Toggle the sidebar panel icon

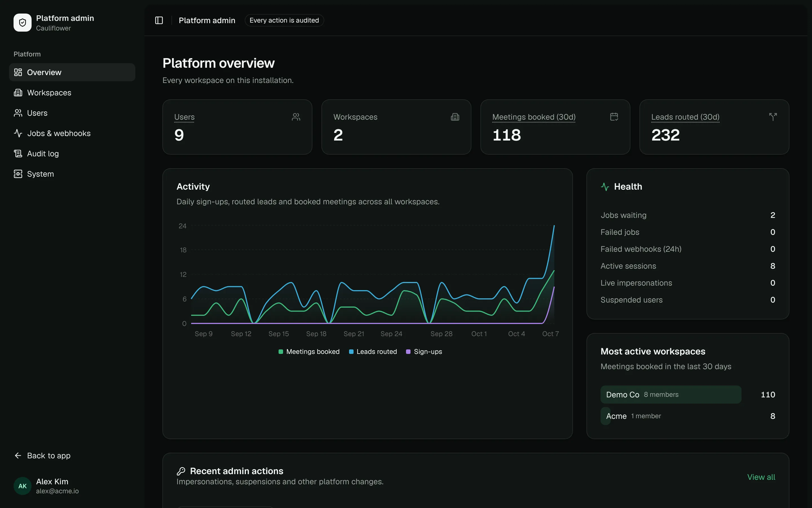click(159, 21)
